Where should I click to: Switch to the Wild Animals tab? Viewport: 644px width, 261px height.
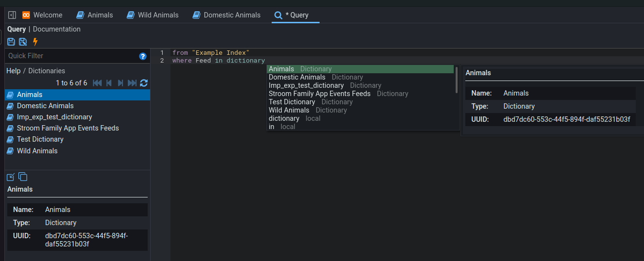[x=153, y=15]
